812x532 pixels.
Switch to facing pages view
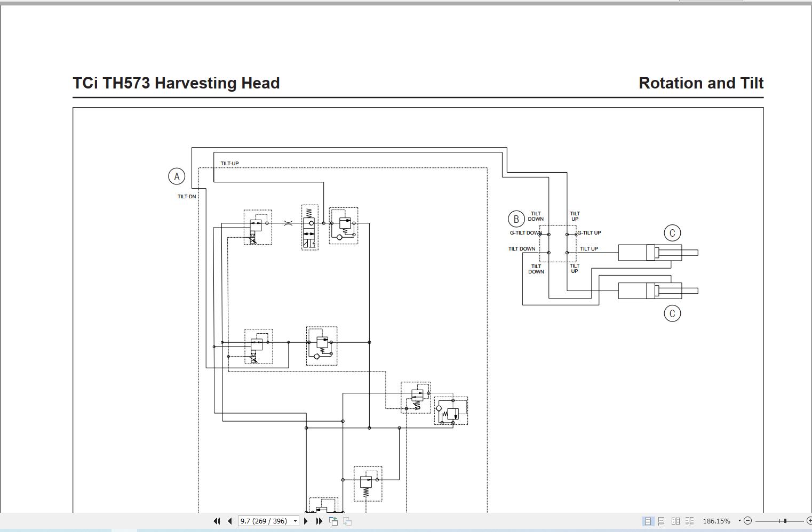click(x=676, y=520)
